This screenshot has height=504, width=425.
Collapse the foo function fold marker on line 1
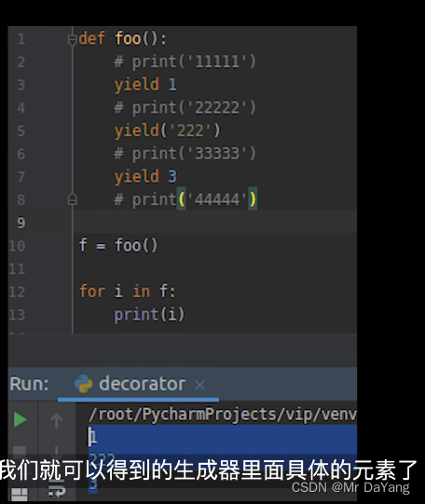click(73, 39)
